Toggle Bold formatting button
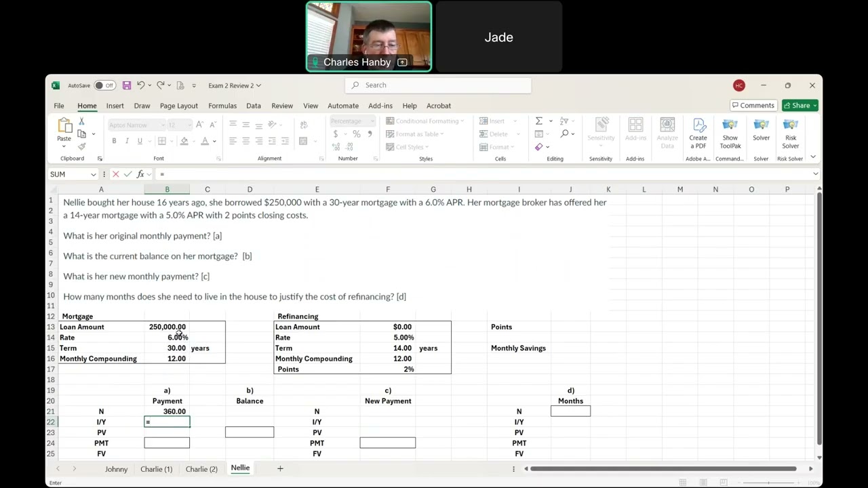 point(114,141)
